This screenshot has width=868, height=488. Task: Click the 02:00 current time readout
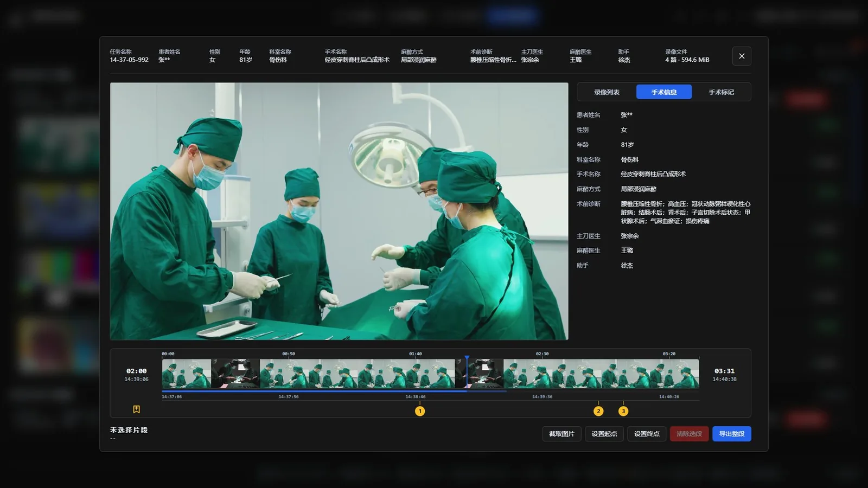click(x=137, y=371)
